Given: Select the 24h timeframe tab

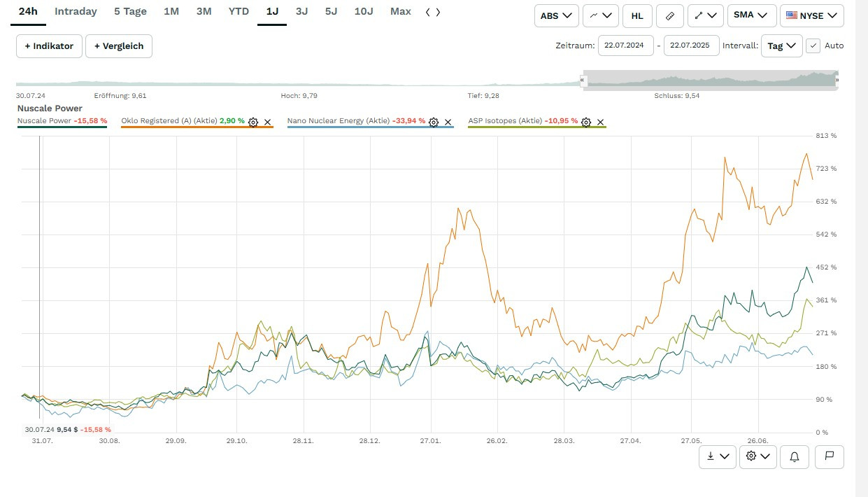Looking at the screenshot, I should pos(28,12).
